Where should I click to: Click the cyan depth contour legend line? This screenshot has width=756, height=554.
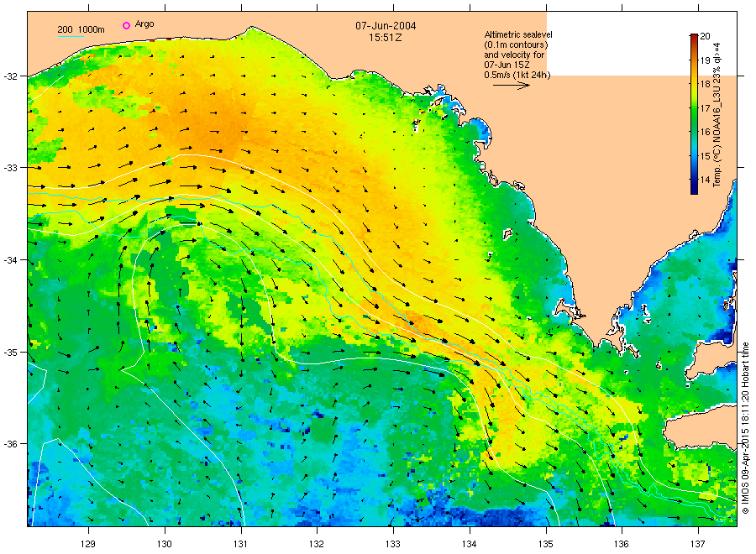71,36
